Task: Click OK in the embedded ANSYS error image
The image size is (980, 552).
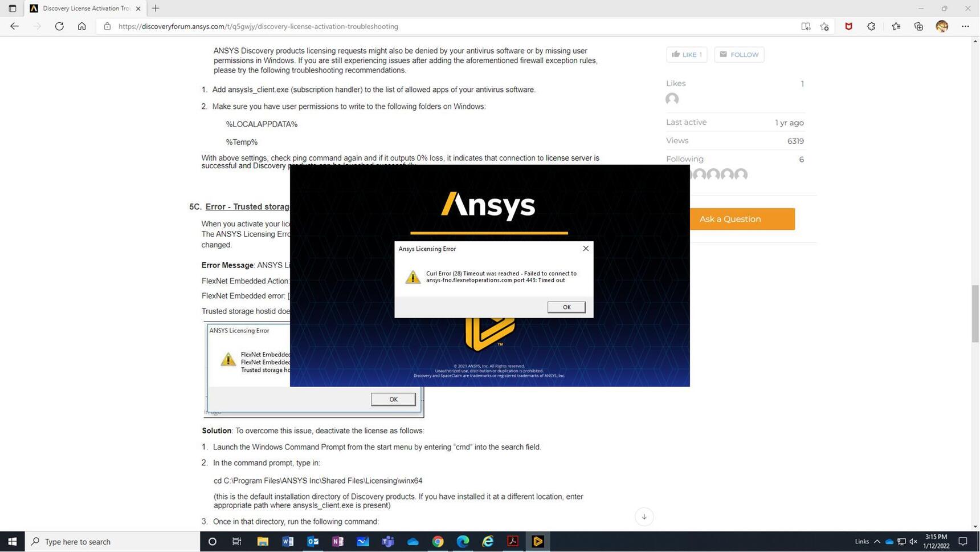Action: point(393,399)
